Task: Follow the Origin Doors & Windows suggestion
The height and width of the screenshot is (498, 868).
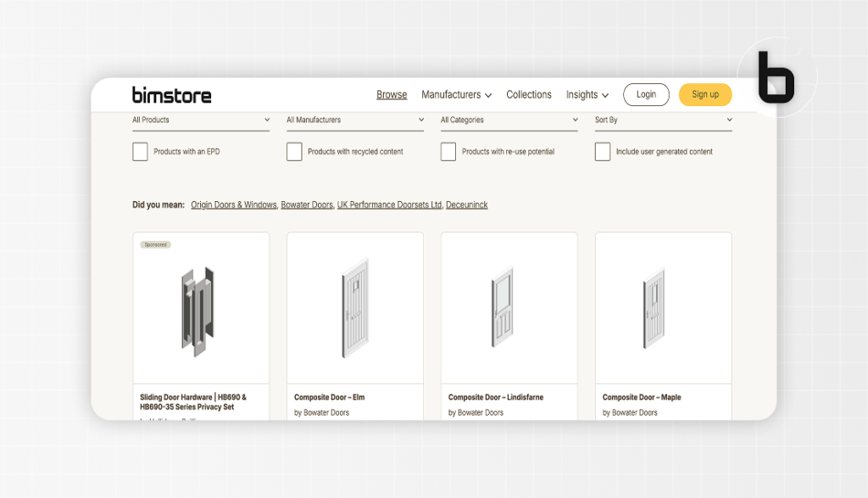Action: click(x=234, y=204)
